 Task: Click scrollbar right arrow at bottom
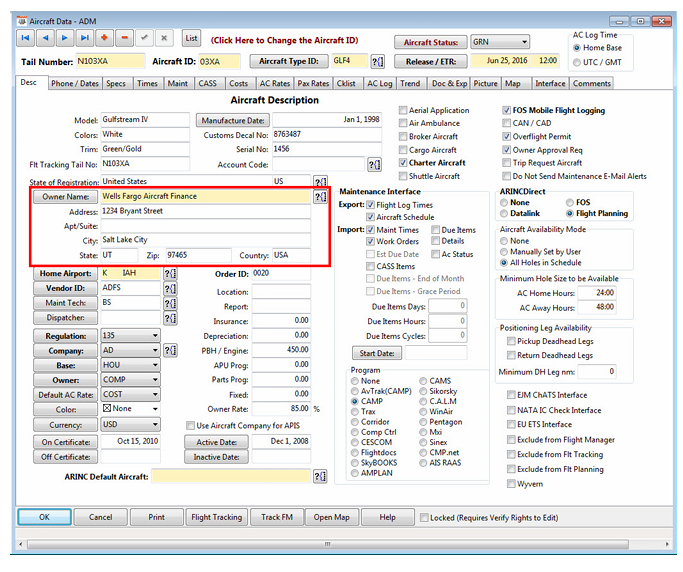(x=667, y=544)
